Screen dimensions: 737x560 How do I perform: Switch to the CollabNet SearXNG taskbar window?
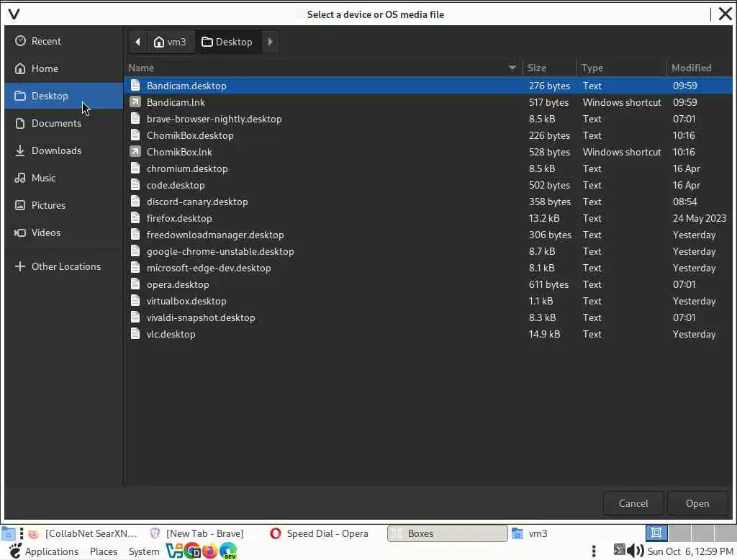tap(83, 533)
